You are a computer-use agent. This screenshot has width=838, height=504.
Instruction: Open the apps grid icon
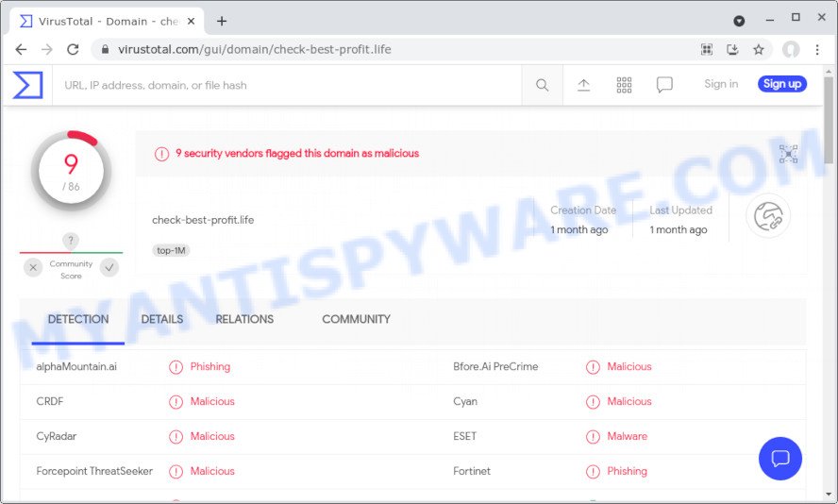coord(624,85)
